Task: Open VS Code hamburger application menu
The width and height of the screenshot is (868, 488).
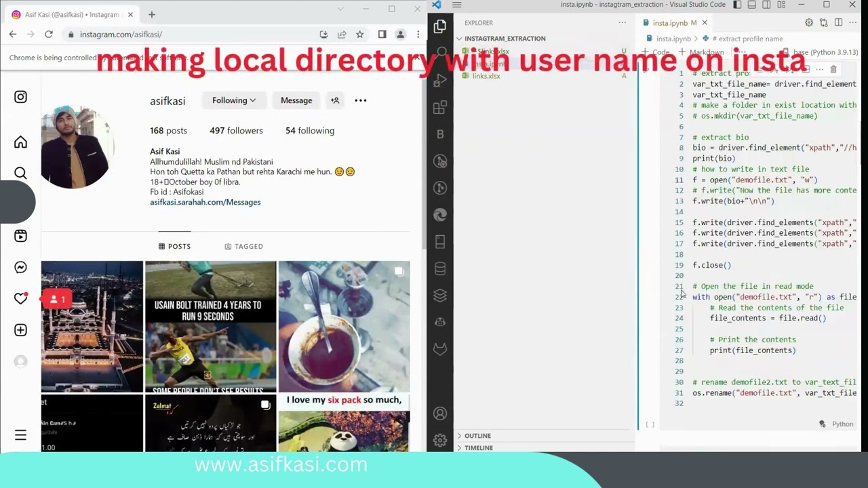Action: tap(457, 5)
